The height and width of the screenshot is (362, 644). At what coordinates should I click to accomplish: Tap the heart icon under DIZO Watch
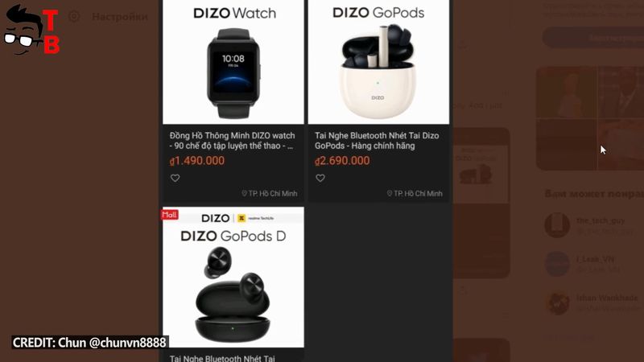click(175, 178)
